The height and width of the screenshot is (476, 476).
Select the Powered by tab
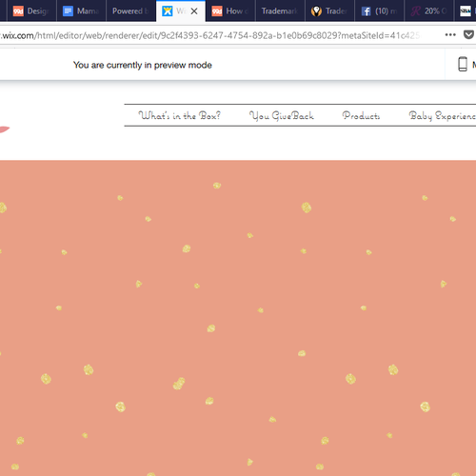pyautogui.click(x=130, y=11)
